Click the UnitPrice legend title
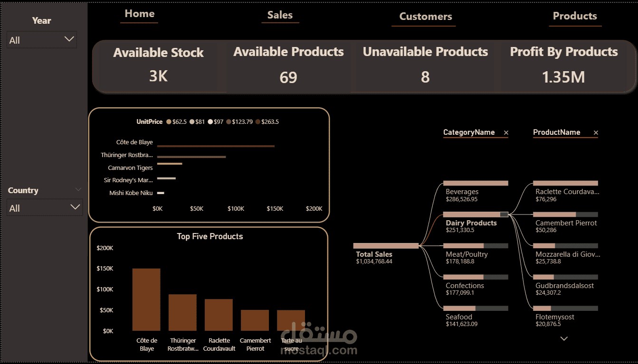Screen dimensions: 638x364 pyautogui.click(x=149, y=122)
